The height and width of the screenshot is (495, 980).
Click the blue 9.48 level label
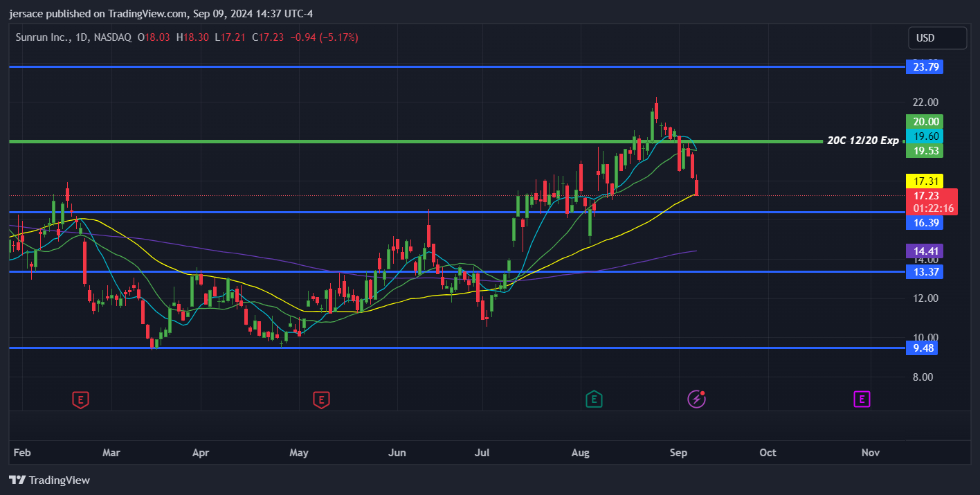[922, 348]
